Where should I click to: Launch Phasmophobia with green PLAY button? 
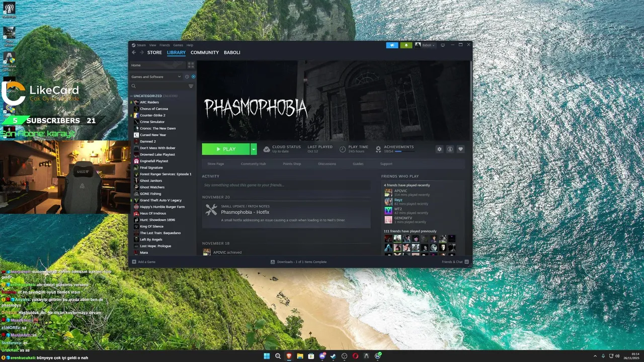[226, 149]
